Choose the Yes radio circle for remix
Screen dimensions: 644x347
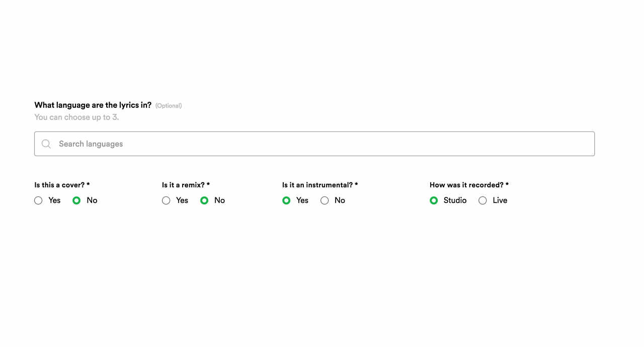click(166, 200)
